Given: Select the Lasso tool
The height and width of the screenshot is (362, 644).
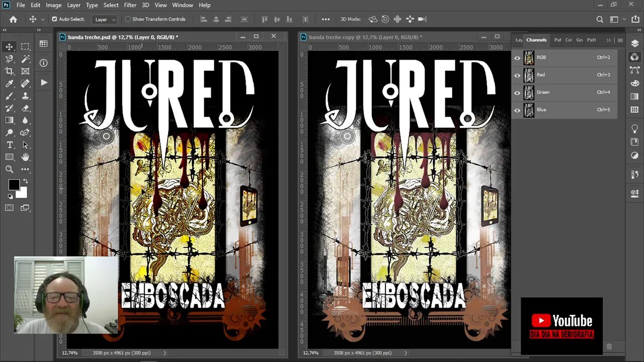Looking at the screenshot, I should pyautogui.click(x=10, y=59).
